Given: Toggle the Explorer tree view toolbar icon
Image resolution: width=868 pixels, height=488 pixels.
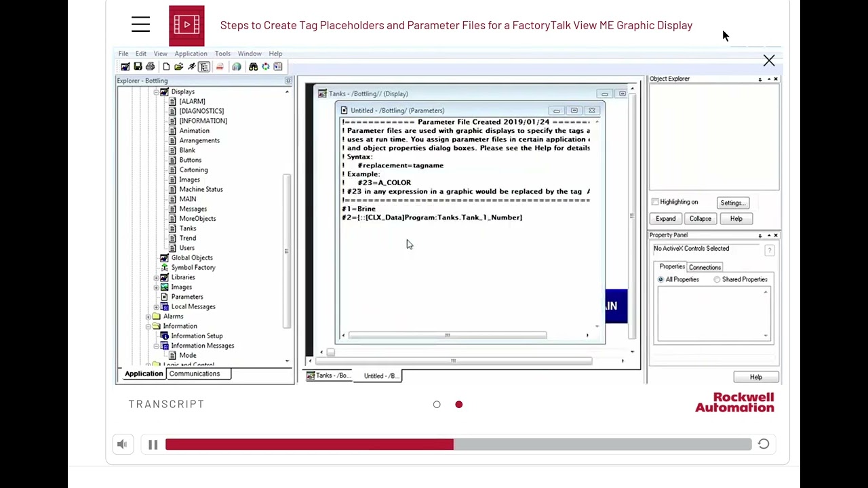Looking at the screenshot, I should [x=204, y=66].
